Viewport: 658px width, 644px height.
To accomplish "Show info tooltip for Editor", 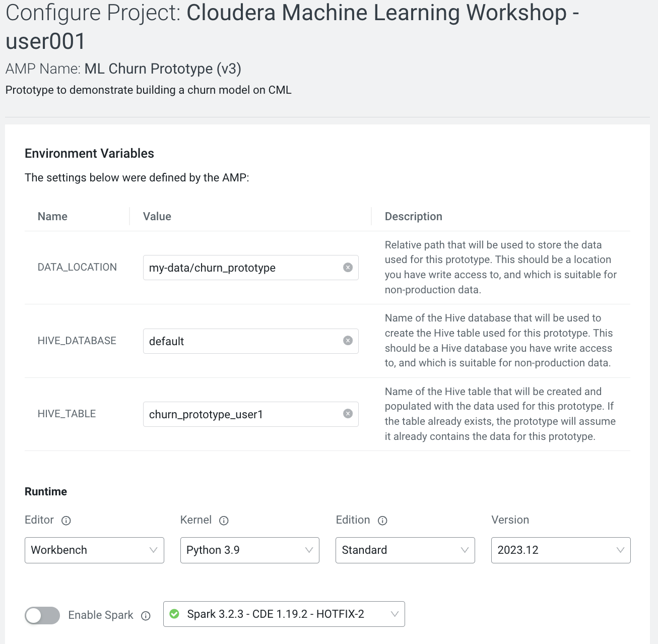I will [x=66, y=521].
